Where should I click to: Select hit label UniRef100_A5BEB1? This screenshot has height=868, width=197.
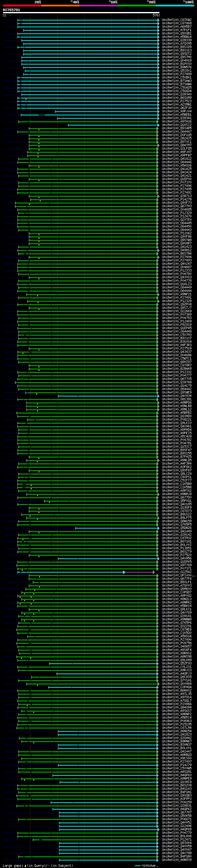pyautogui.click(x=177, y=115)
